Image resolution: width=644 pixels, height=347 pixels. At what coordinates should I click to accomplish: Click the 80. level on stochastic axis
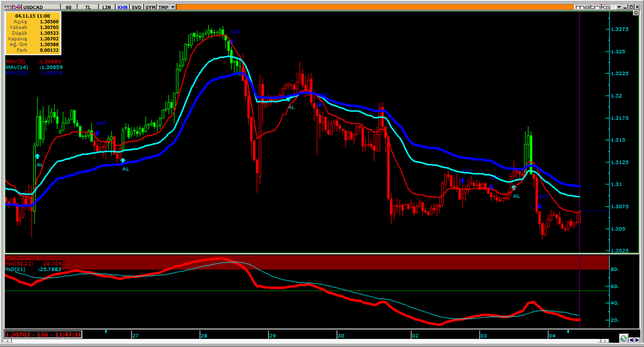pos(615,269)
